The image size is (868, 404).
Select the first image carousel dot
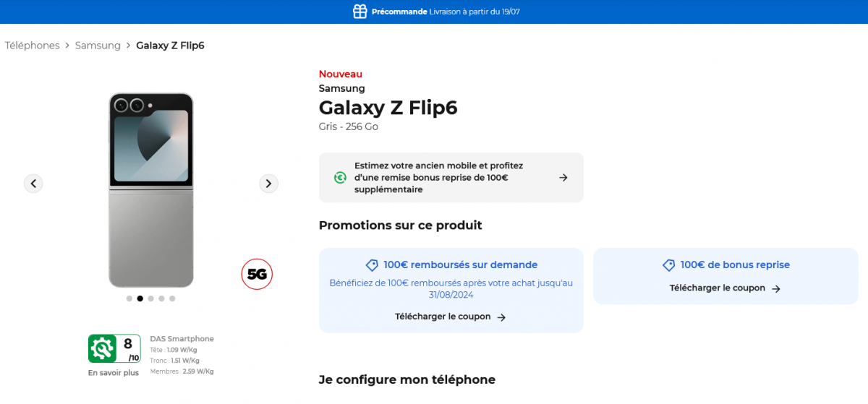[x=129, y=298]
